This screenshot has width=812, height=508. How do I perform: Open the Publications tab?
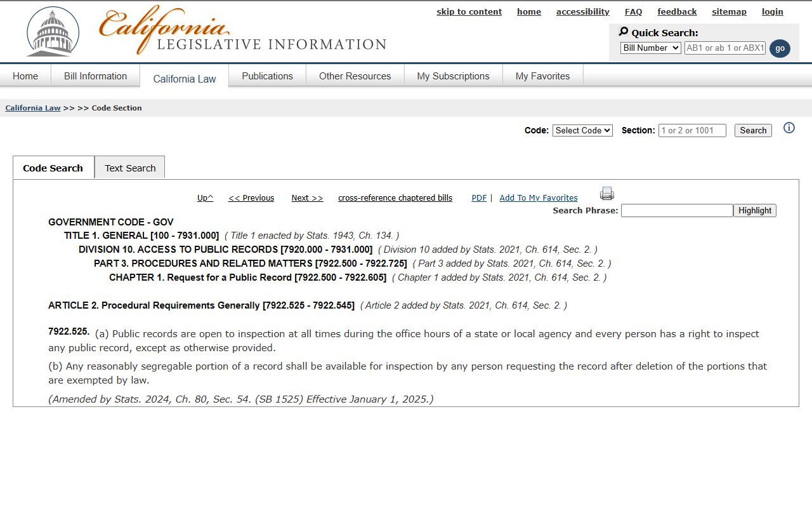(x=267, y=76)
